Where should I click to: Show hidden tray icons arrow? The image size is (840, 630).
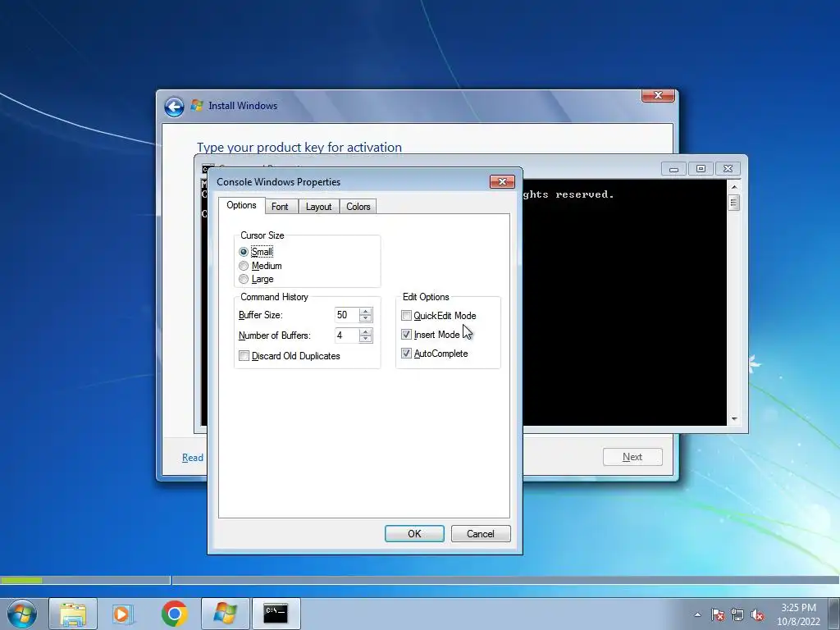(x=697, y=614)
